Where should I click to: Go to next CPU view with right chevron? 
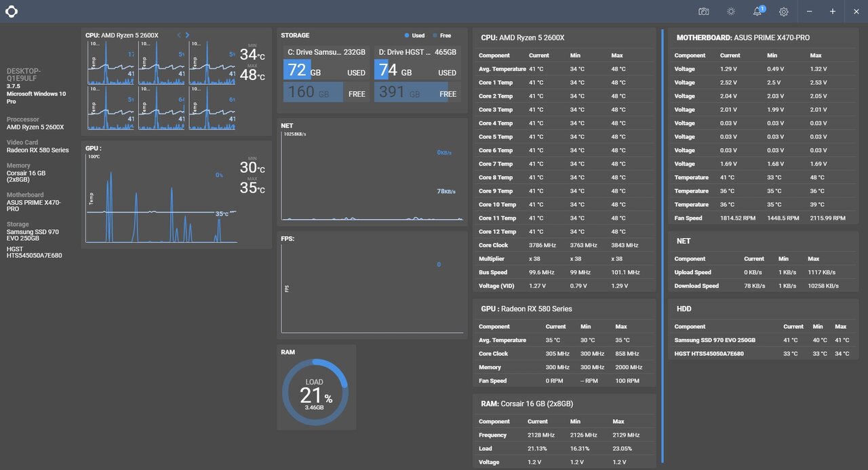tap(187, 35)
